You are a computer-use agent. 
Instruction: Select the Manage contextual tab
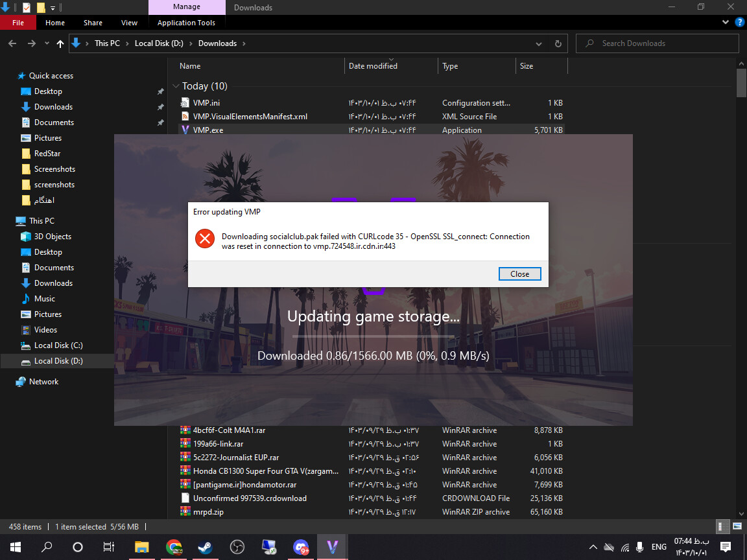(x=187, y=6)
